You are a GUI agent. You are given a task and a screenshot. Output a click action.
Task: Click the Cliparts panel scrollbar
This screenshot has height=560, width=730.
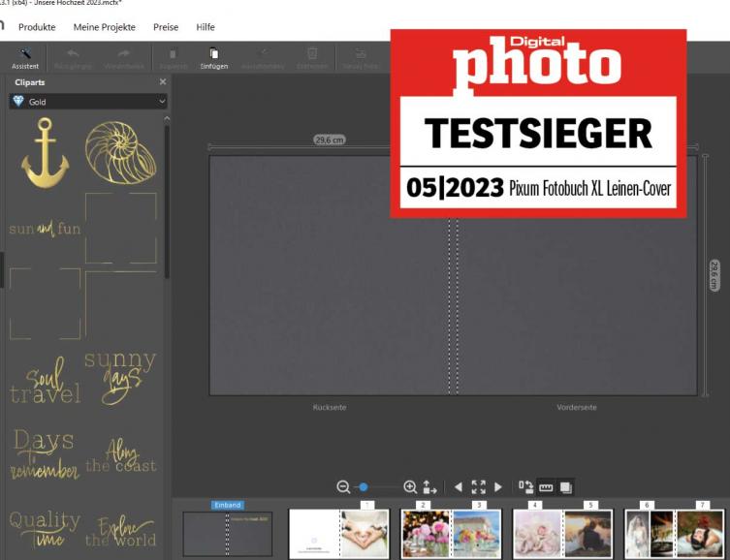click(x=167, y=200)
